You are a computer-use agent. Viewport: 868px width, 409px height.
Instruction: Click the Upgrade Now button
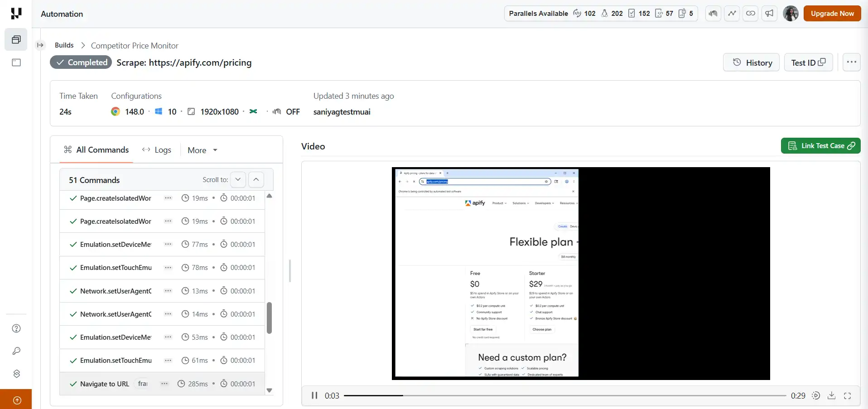832,14
